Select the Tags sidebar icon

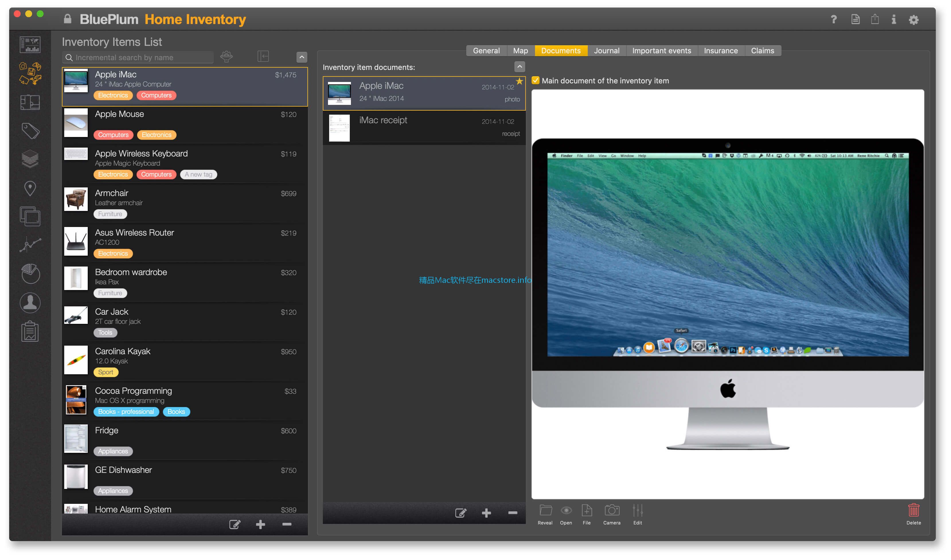click(x=31, y=131)
